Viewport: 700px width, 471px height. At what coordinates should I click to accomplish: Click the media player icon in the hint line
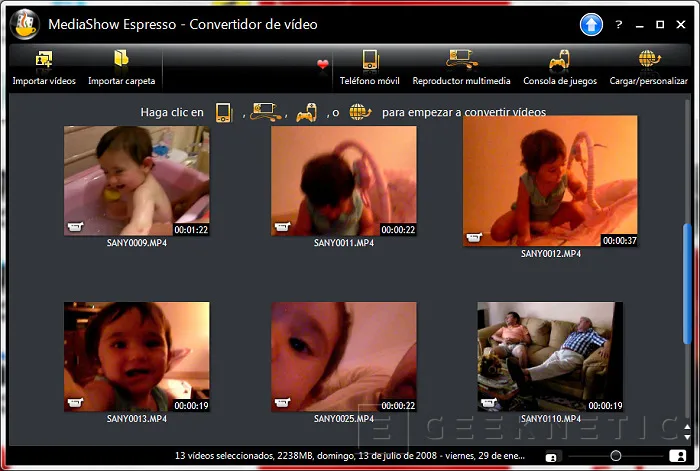tap(265, 112)
